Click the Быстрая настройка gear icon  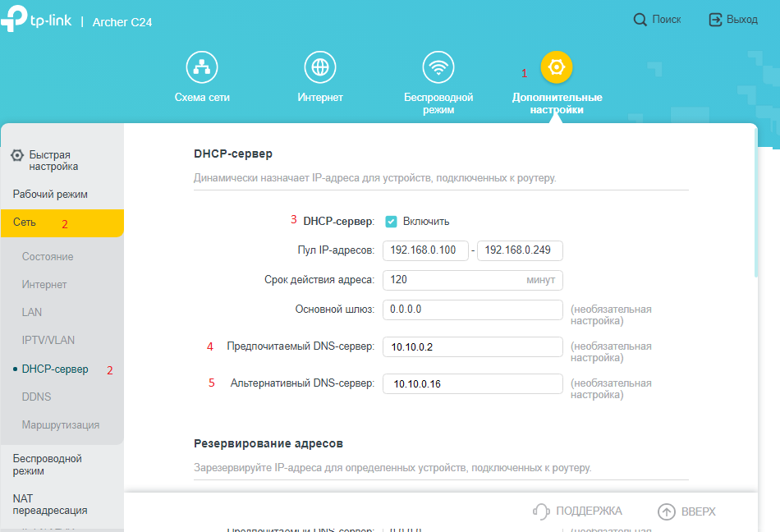click(x=17, y=155)
